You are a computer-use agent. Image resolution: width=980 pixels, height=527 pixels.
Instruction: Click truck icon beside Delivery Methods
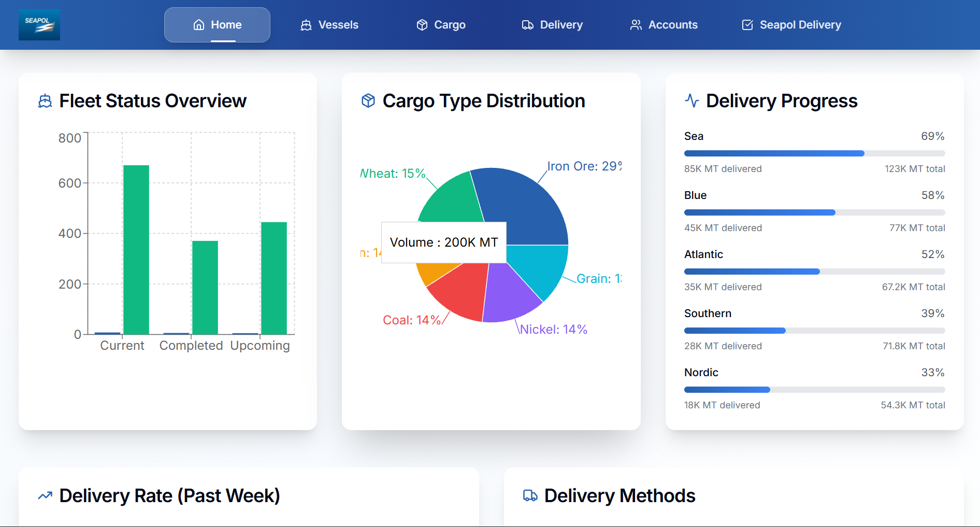(x=530, y=496)
